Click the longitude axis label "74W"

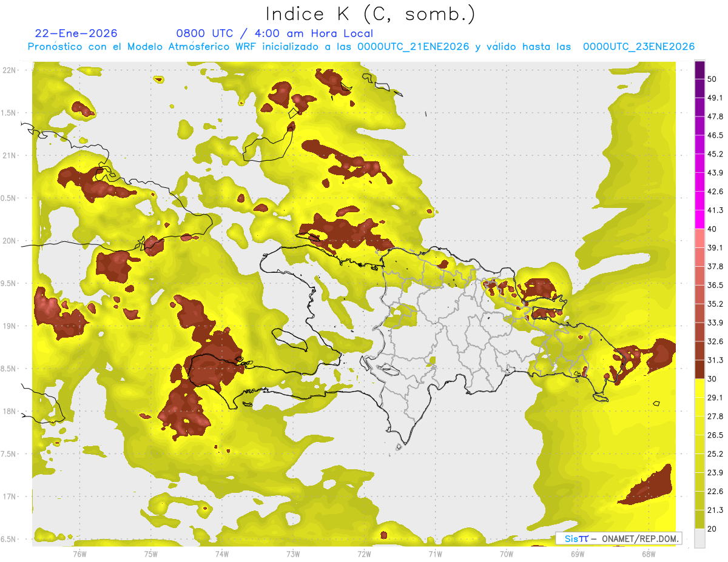tap(222, 554)
